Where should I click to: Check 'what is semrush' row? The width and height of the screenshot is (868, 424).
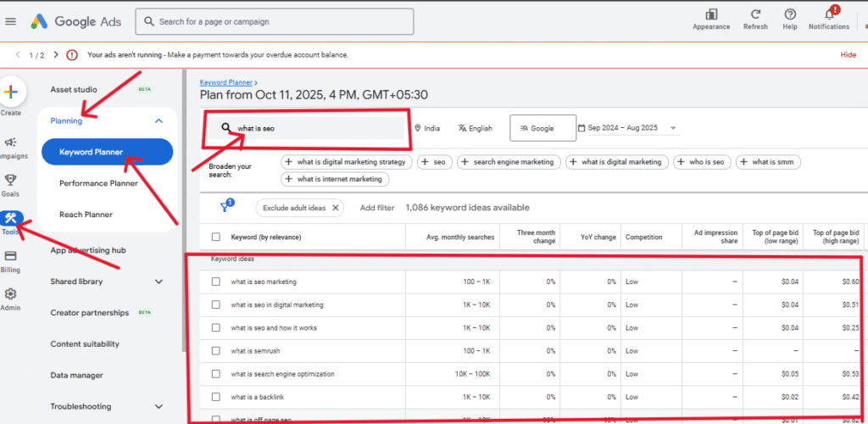pyautogui.click(x=216, y=351)
